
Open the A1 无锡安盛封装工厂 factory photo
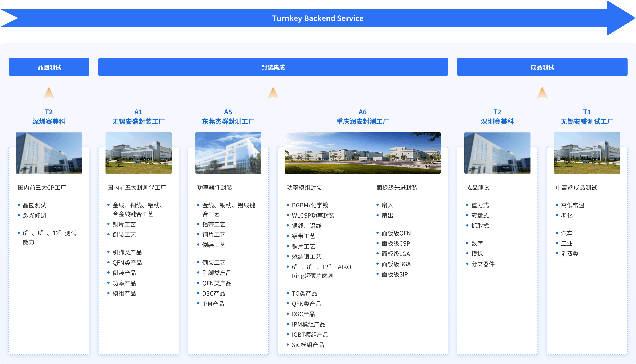point(138,153)
